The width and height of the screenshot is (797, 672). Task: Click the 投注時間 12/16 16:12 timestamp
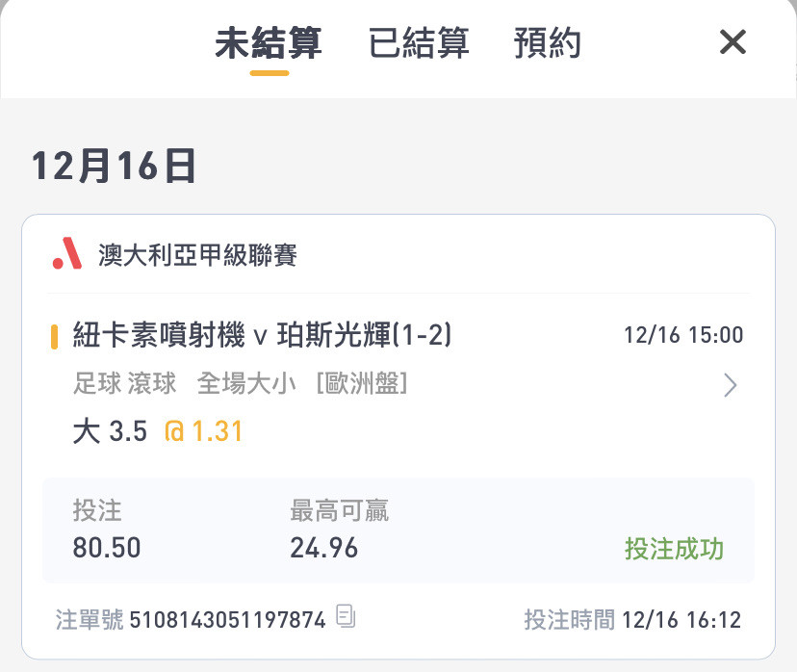coord(632,620)
